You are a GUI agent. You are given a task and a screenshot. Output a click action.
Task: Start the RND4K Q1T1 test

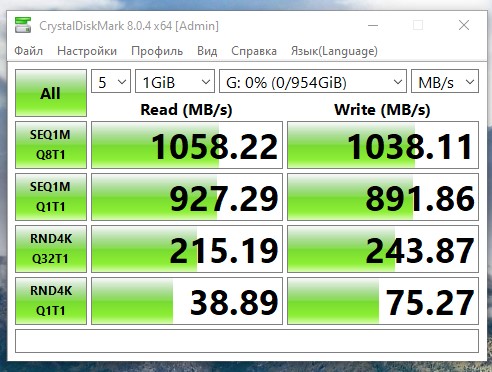pos(51,301)
